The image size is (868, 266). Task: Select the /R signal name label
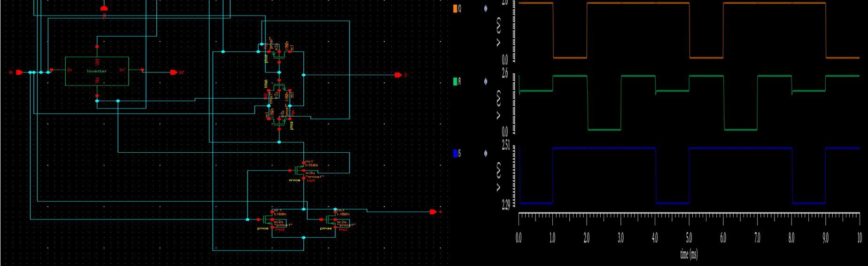tap(459, 81)
